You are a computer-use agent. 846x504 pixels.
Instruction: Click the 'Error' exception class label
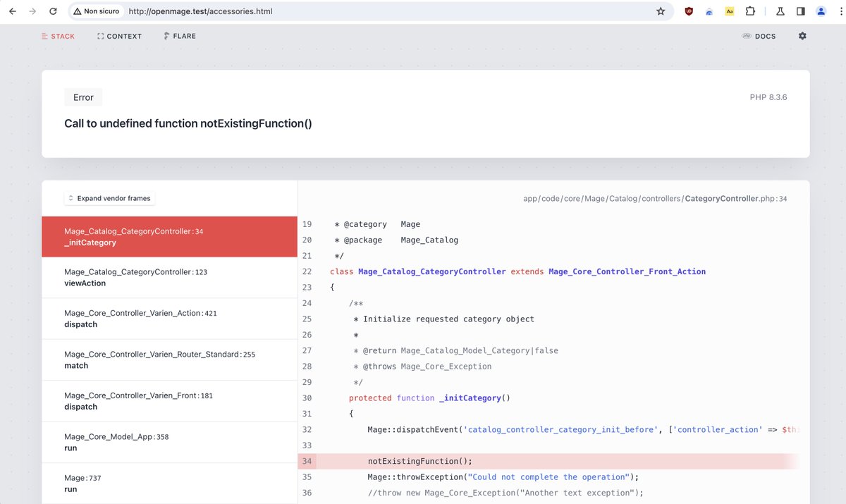[x=83, y=97]
